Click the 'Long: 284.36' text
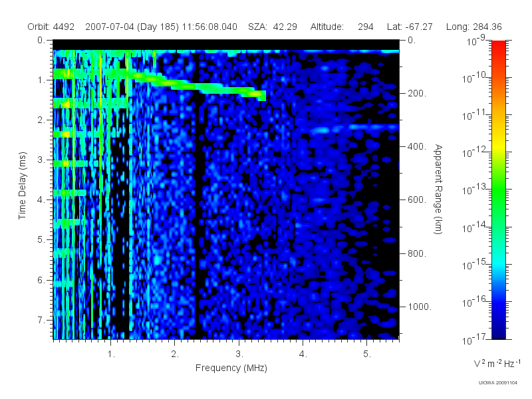532x399 pixels. [473, 27]
